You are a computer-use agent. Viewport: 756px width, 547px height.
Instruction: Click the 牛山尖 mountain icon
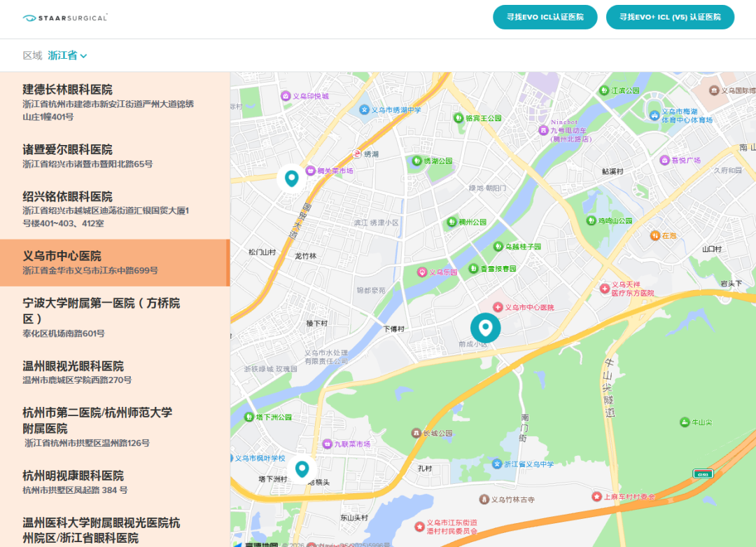pos(685,422)
